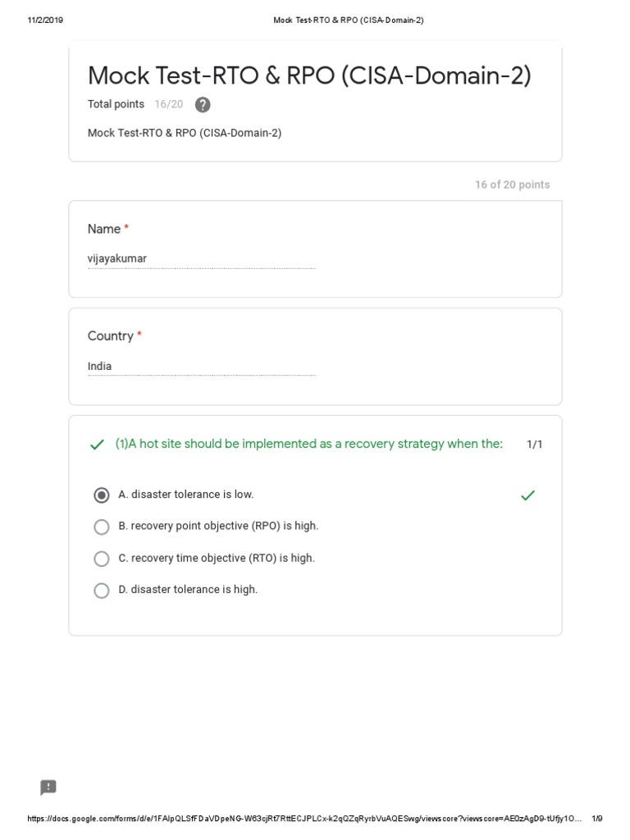This screenshot has width=630, height=840.
Task: Click the 1/1 score for question 1
Action: [x=534, y=445]
